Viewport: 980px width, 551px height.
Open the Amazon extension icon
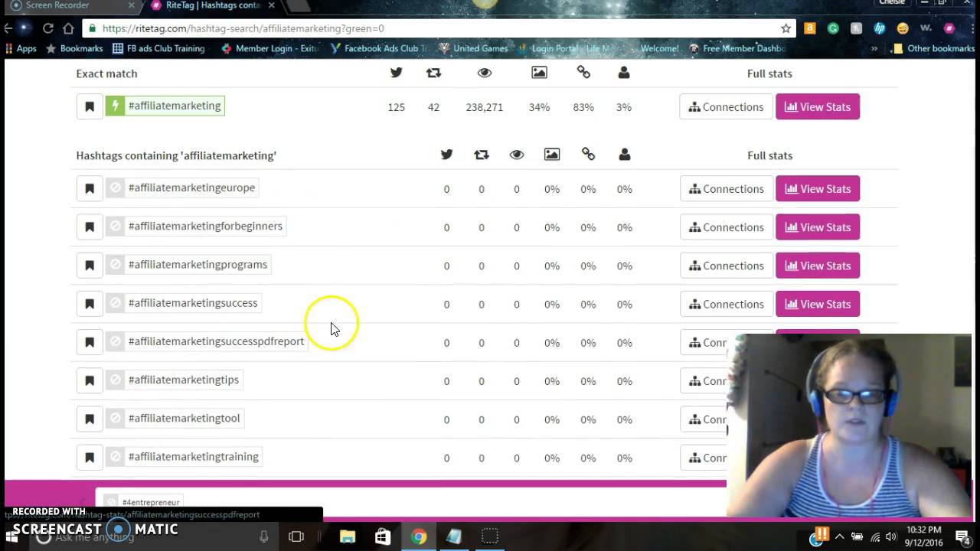click(x=809, y=28)
